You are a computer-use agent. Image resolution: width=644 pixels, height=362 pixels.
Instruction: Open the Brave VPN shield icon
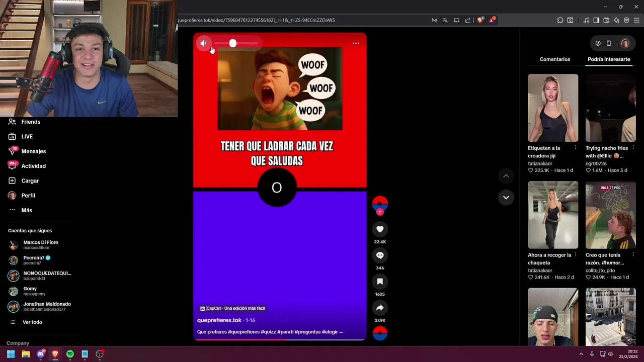point(626,20)
